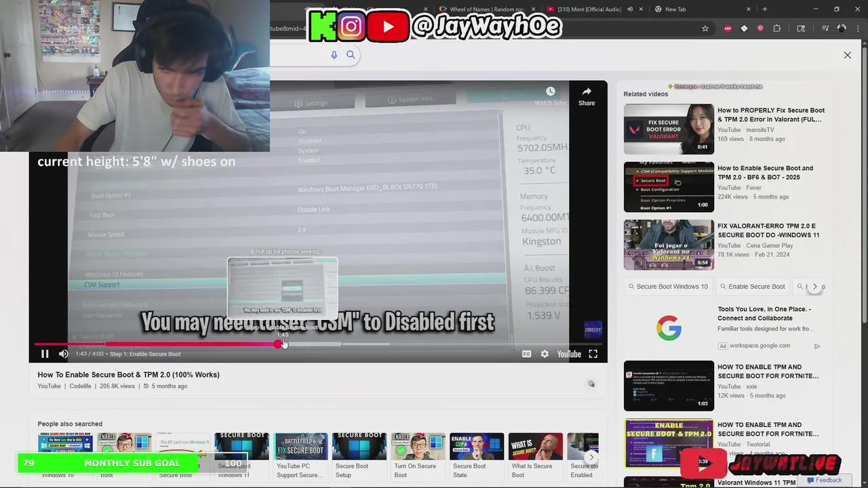
Task: Click the 205.8K views text
Action: (x=117, y=386)
